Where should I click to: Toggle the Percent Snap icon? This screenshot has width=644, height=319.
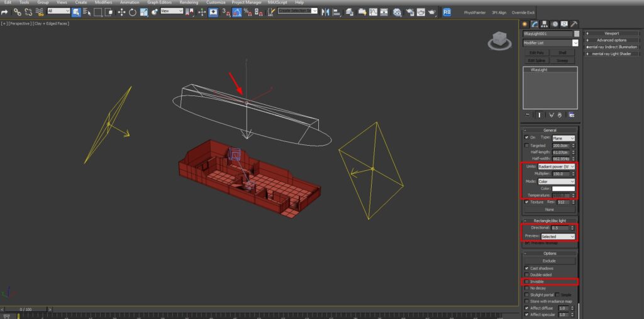[x=248, y=12]
